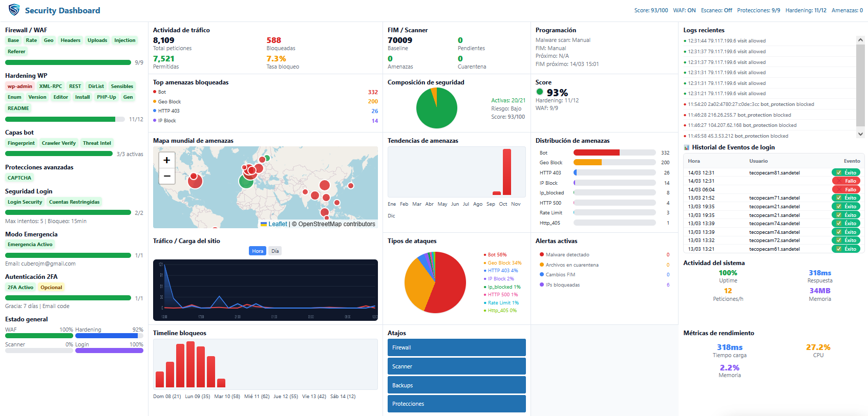Click the tall red bar in threat trends
The height and width of the screenshot is (416, 868).
[x=507, y=172]
